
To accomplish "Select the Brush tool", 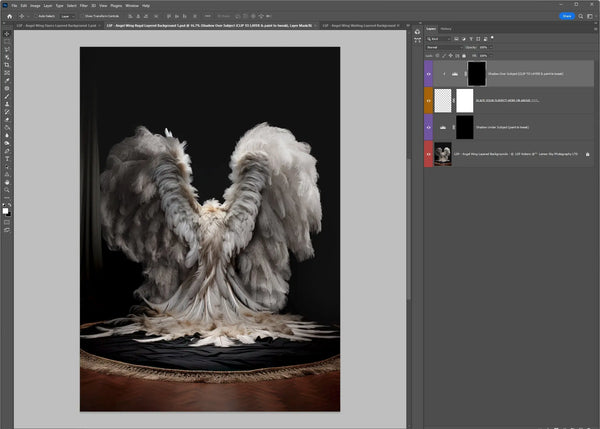I will click(x=7, y=97).
